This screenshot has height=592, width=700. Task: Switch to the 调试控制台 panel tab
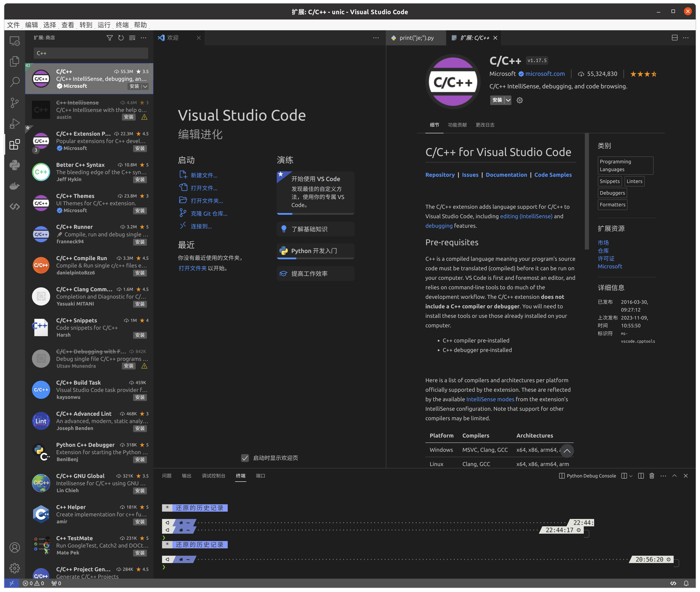[214, 476]
